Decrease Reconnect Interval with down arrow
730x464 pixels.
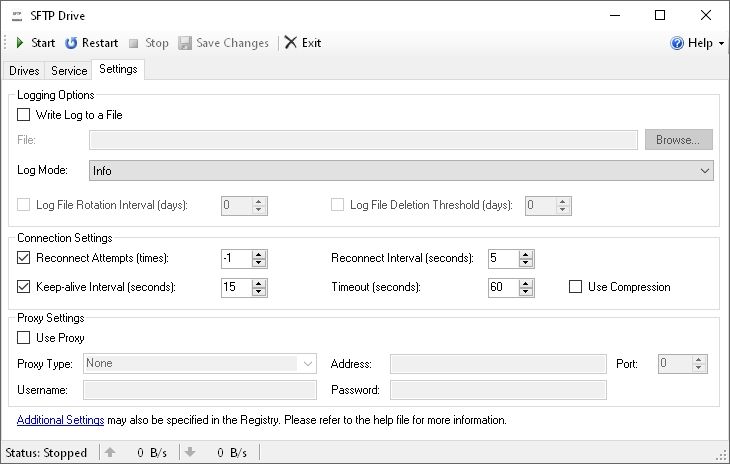pos(526,263)
